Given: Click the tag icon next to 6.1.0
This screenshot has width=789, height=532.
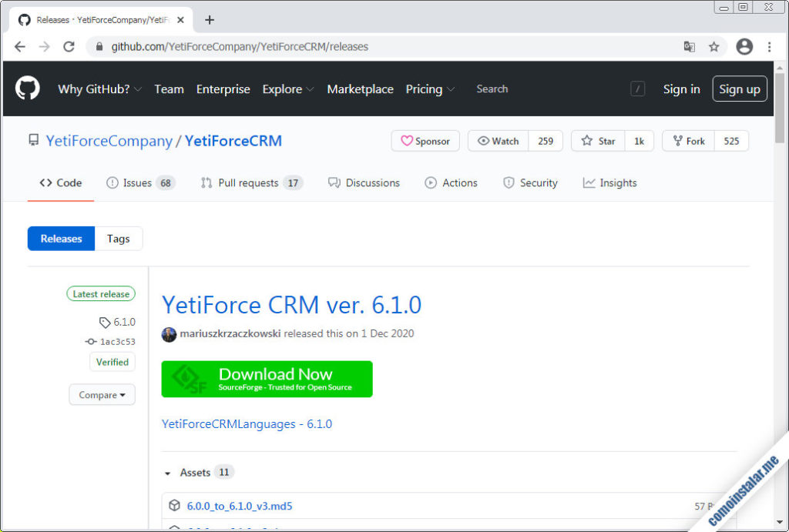Looking at the screenshot, I should pyautogui.click(x=104, y=322).
